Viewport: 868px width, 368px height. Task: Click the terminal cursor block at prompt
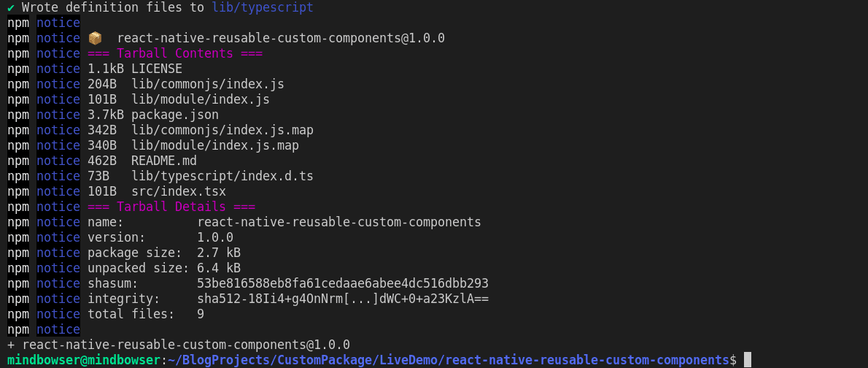click(747, 360)
